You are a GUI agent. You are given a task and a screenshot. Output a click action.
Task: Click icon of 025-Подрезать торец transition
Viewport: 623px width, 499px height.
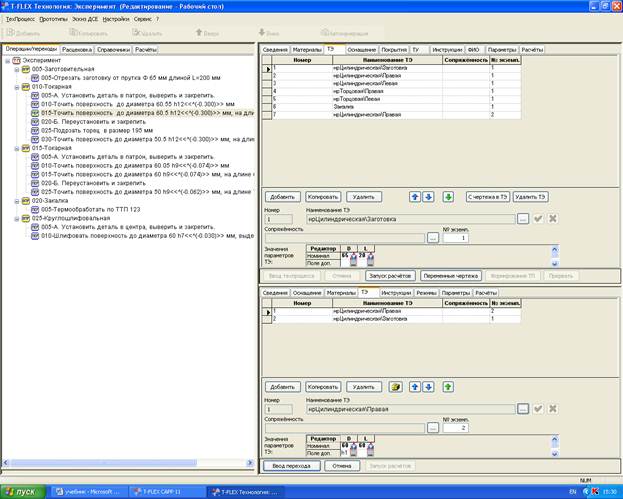(35, 130)
